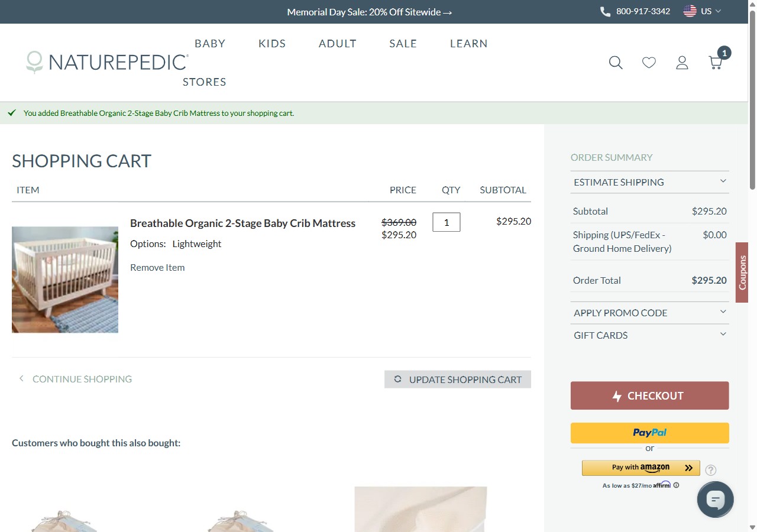Open the US country selector dropdown

pos(703,11)
